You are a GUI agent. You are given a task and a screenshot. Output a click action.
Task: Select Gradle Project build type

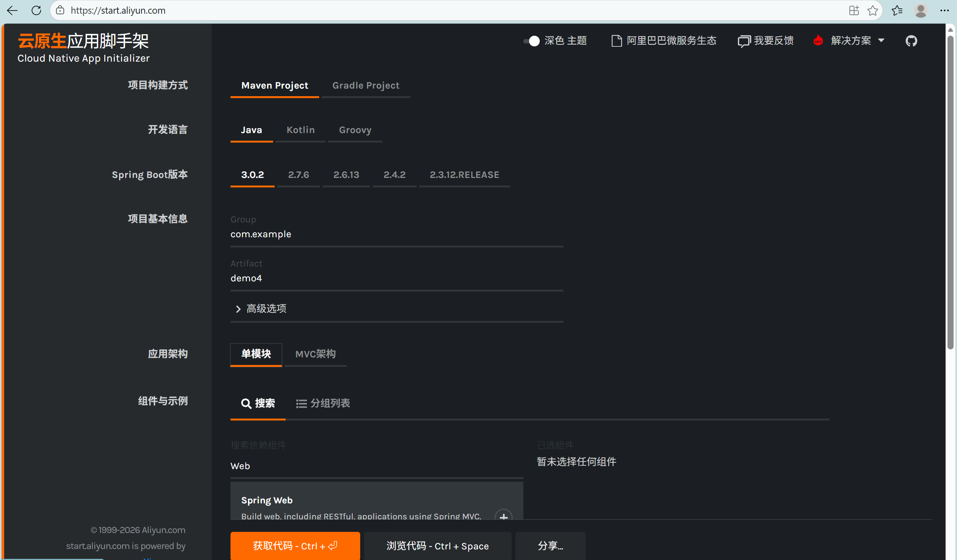tap(366, 86)
